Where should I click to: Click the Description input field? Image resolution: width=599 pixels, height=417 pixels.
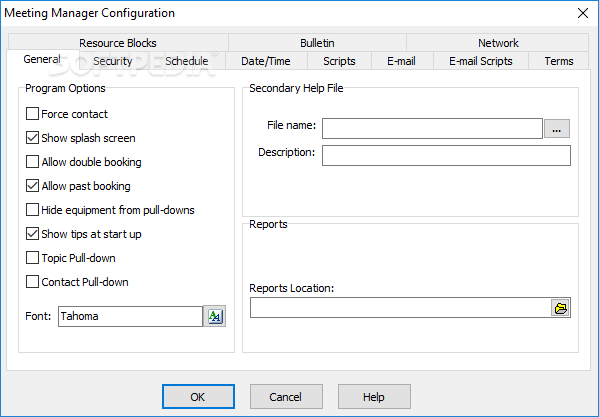click(x=446, y=155)
